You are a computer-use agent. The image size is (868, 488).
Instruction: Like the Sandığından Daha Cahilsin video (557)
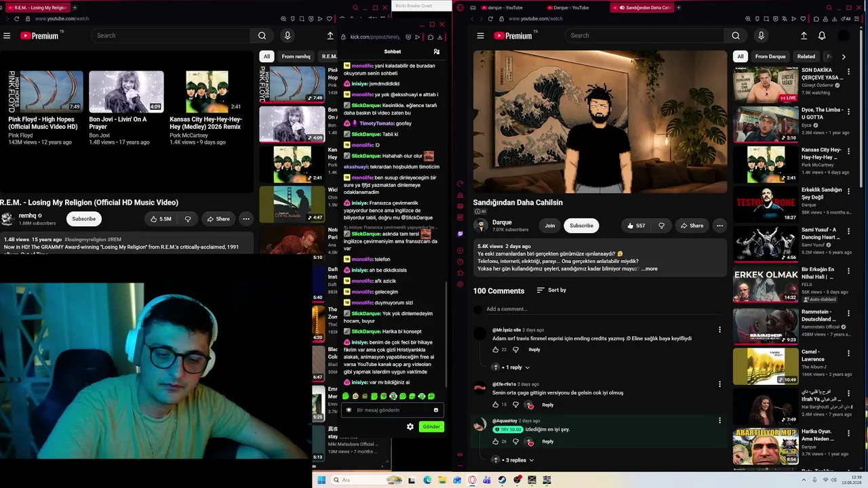point(636,226)
